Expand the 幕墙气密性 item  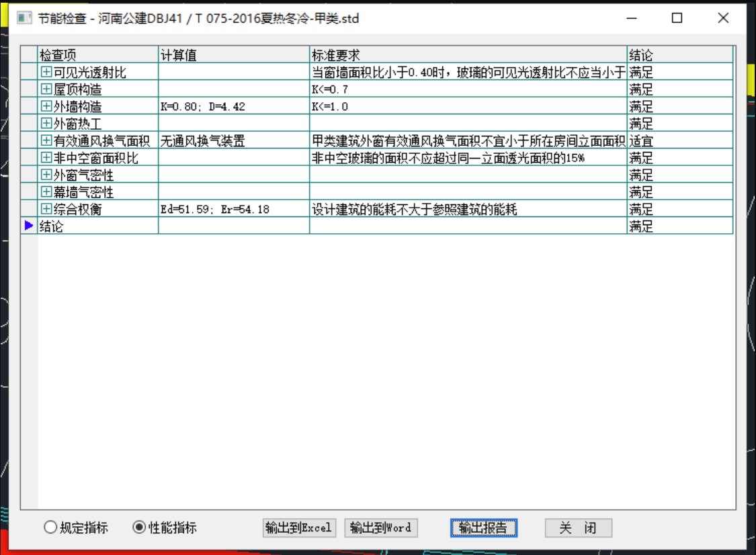(x=46, y=192)
